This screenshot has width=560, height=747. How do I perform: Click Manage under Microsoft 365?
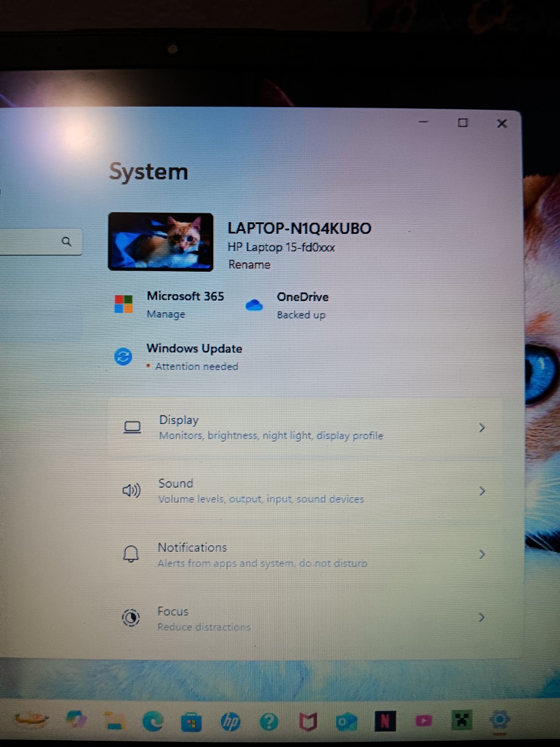click(166, 314)
